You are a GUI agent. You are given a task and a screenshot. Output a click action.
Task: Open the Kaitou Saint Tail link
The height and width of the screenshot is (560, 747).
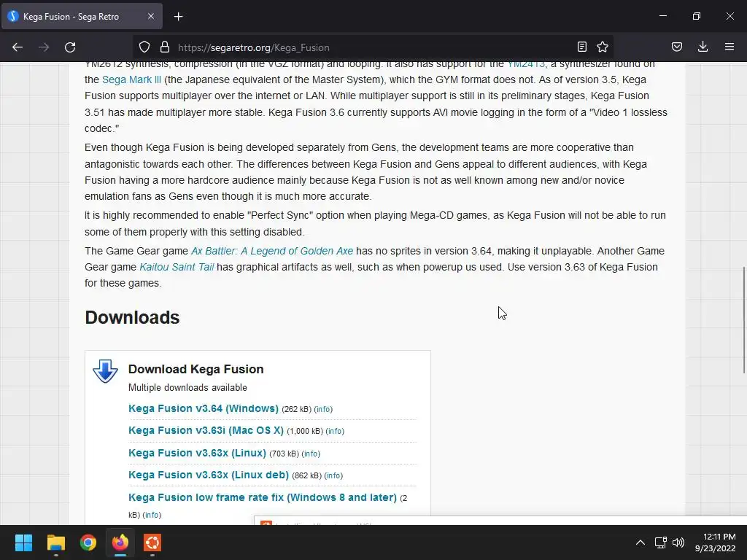tap(177, 267)
